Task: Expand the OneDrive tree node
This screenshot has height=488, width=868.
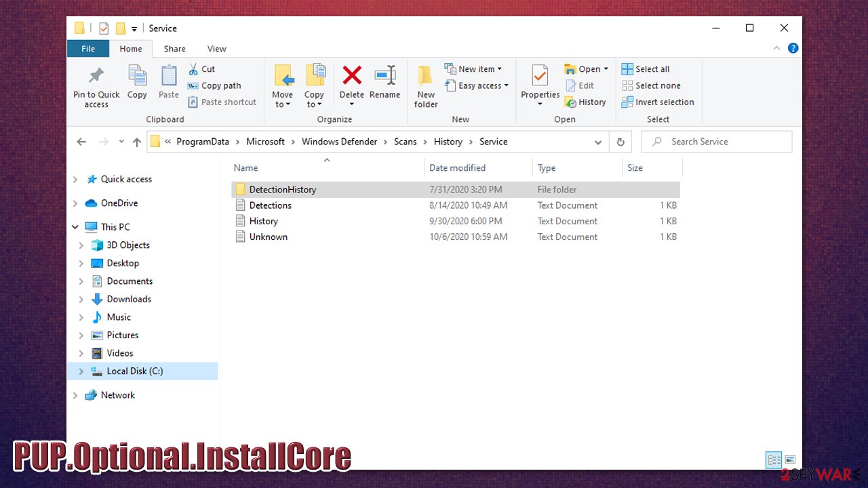Action: 75,203
